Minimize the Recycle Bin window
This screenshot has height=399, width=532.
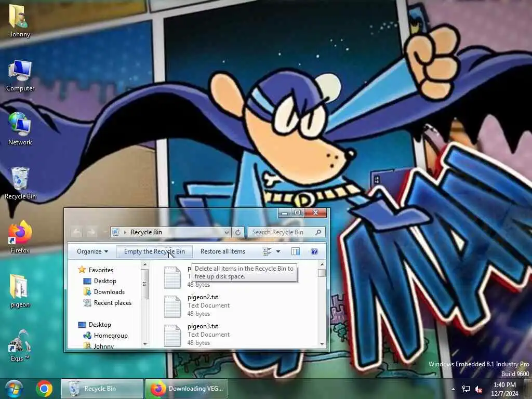coord(284,212)
